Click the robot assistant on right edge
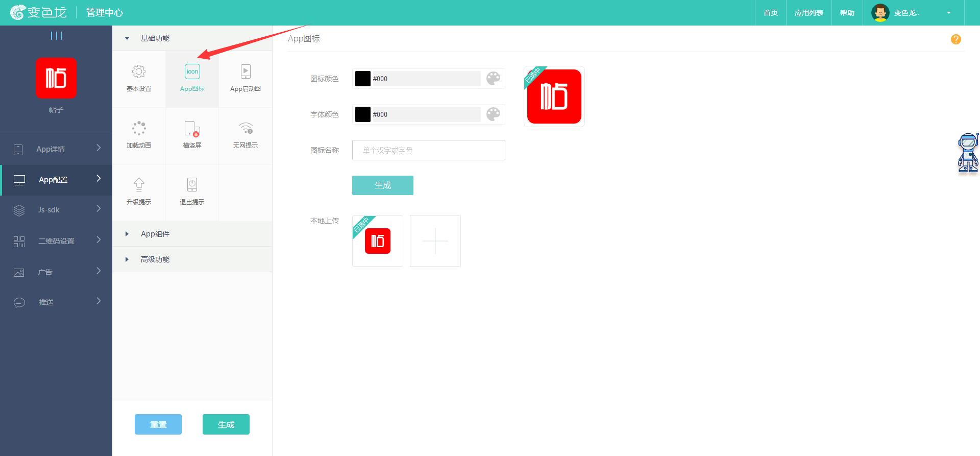 tap(968, 153)
